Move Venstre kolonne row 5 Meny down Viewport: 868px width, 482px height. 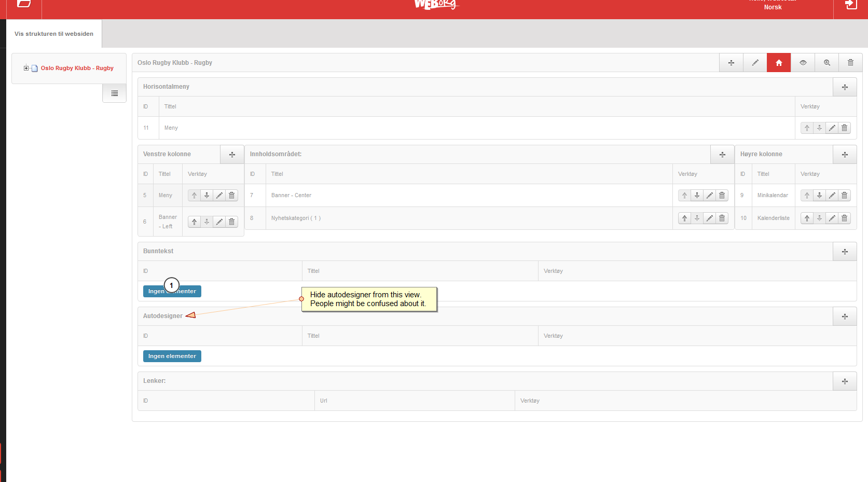[x=206, y=195]
